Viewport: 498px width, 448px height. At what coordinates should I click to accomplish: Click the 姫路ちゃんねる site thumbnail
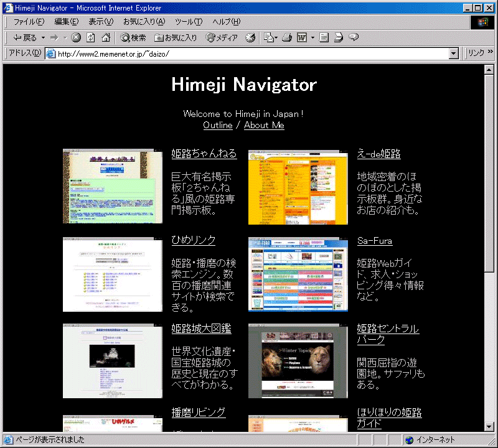pos(113,186)
